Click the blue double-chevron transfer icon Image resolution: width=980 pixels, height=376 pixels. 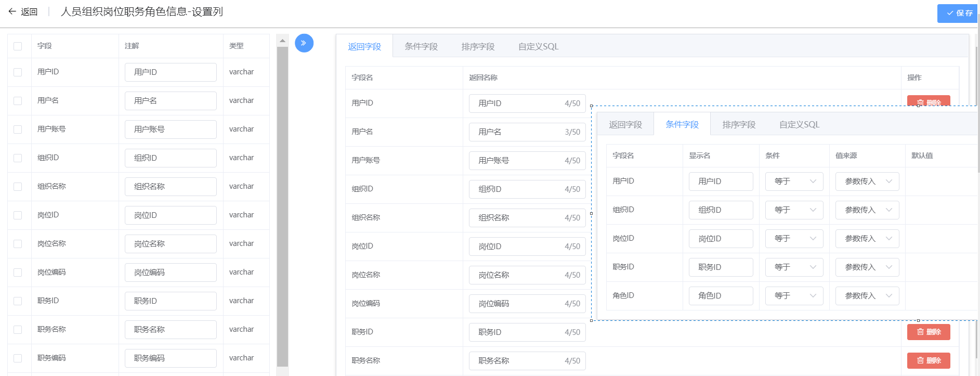click(304, 43)
